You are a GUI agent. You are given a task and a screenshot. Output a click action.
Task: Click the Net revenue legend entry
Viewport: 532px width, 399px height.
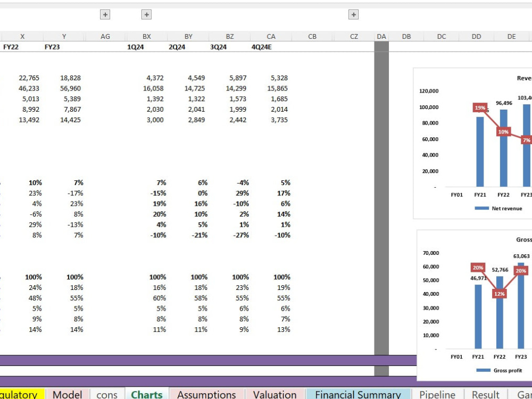[498, 209]
